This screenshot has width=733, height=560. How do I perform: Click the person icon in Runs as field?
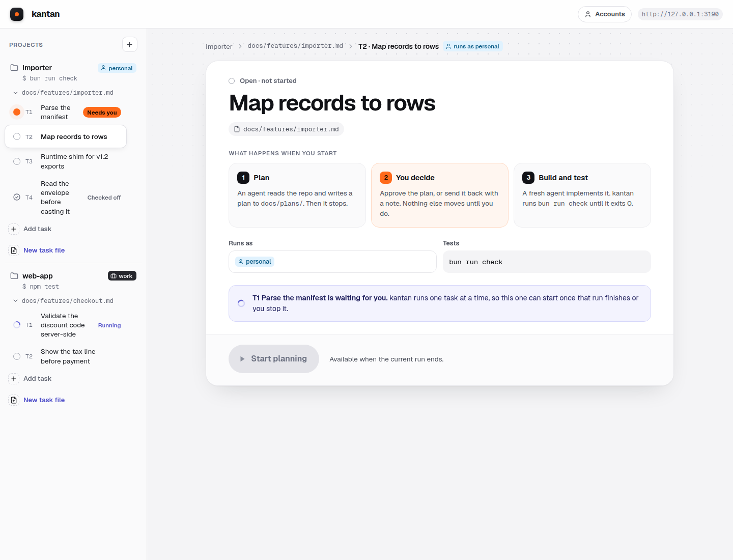[241, 262]
